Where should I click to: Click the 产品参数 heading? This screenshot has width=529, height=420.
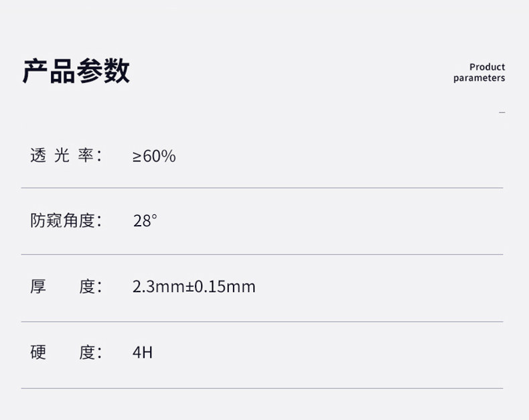76,71
